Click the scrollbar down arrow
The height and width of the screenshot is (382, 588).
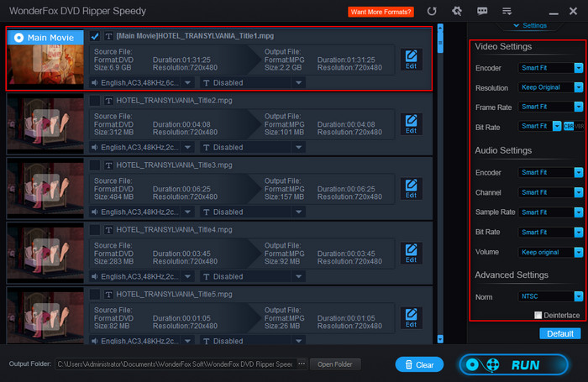coord(440,339)
